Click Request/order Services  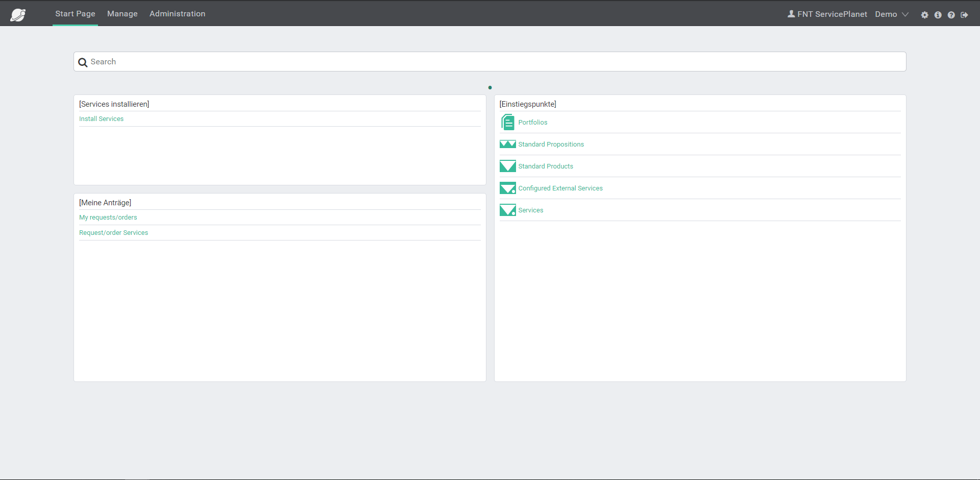[x=113, y=232]
